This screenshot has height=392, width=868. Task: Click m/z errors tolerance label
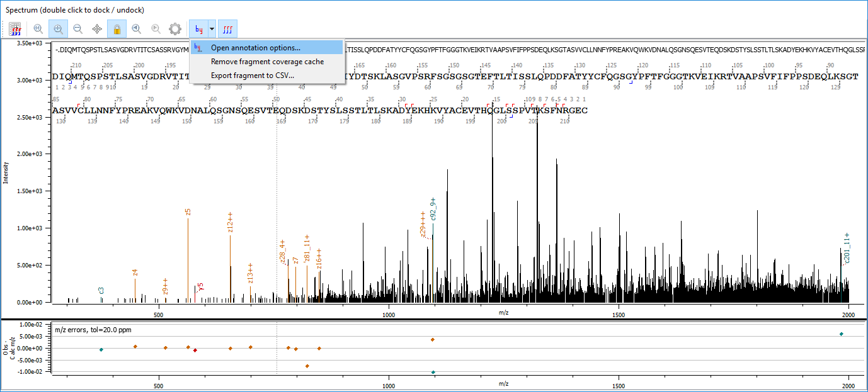(x=94, y=330)
